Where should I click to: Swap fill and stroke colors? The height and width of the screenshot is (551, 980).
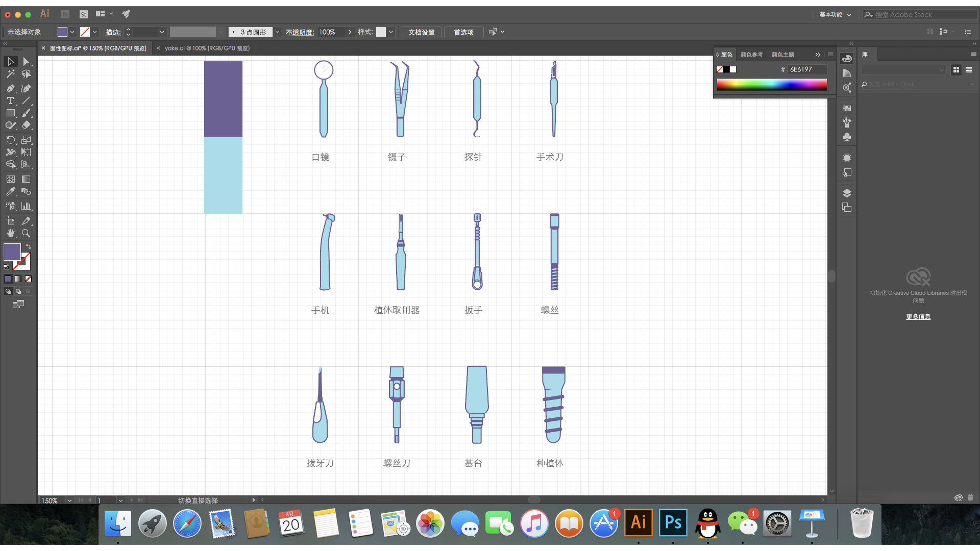(x=29, y=246)
